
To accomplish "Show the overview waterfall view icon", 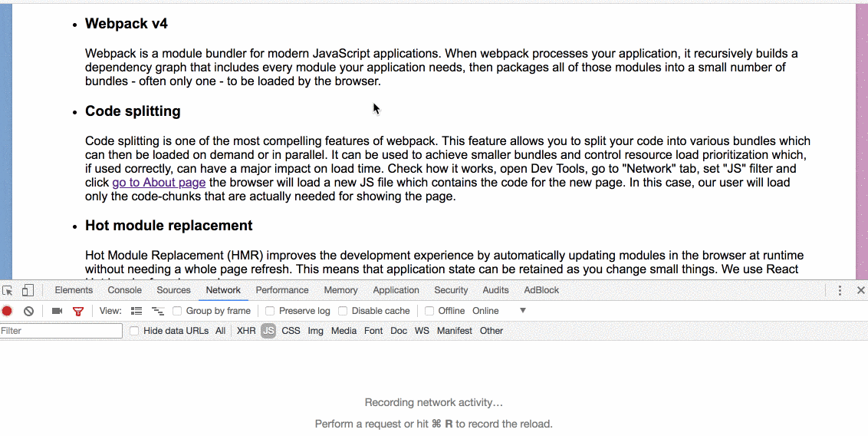I will tap(158, 311).
